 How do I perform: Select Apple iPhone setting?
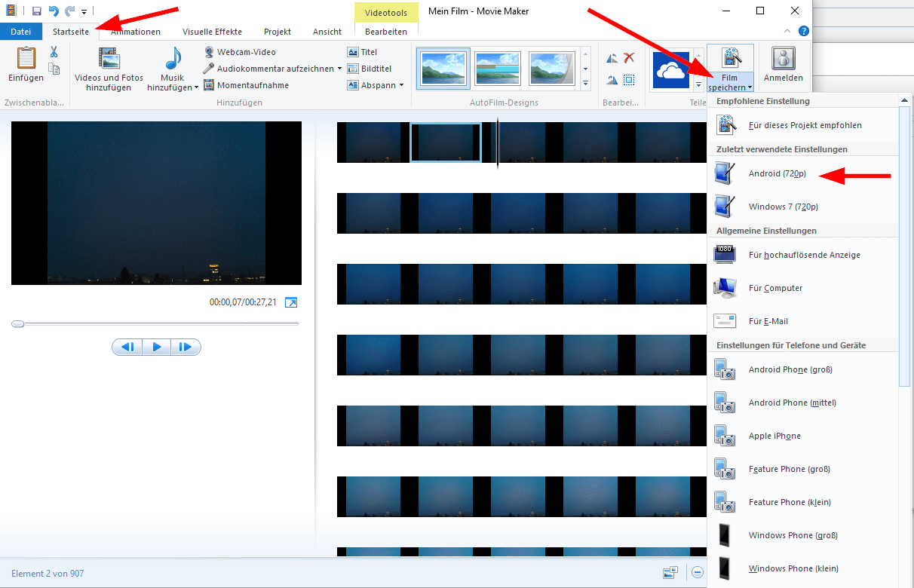click(x=803, y=436)
